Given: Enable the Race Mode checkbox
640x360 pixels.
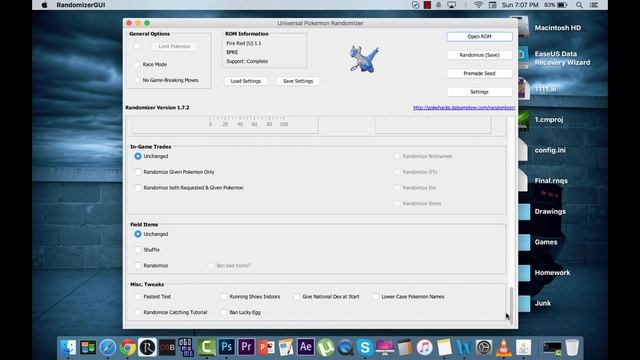Looking at the screenshot, I should click(x=137, y=64).
